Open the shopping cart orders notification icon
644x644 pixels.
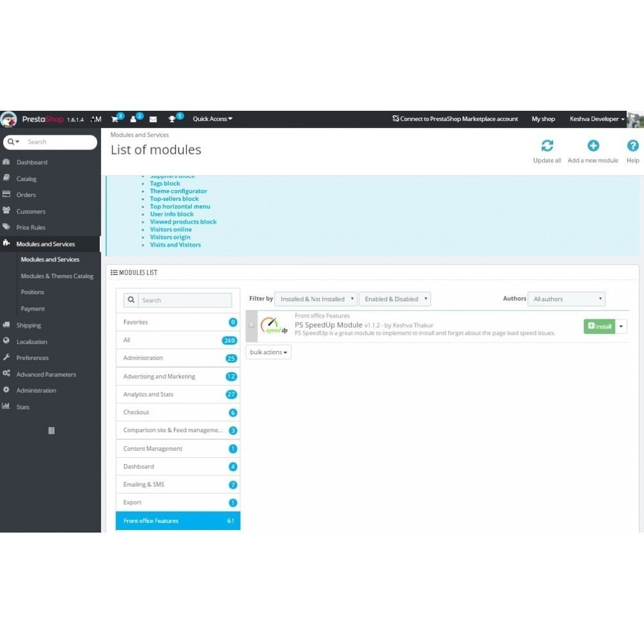115,119
